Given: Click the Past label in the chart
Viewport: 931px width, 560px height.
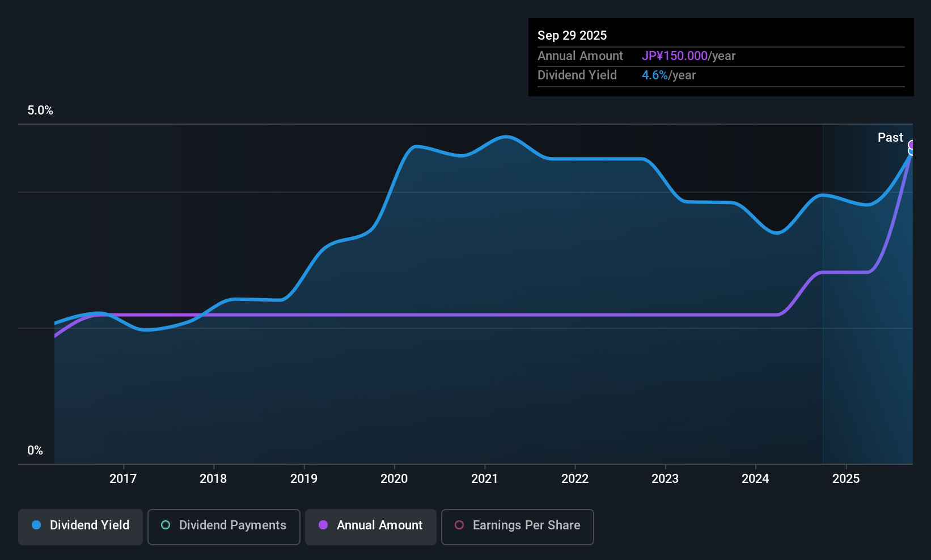Looking at the screenshot, I should (x=890, y=137).
